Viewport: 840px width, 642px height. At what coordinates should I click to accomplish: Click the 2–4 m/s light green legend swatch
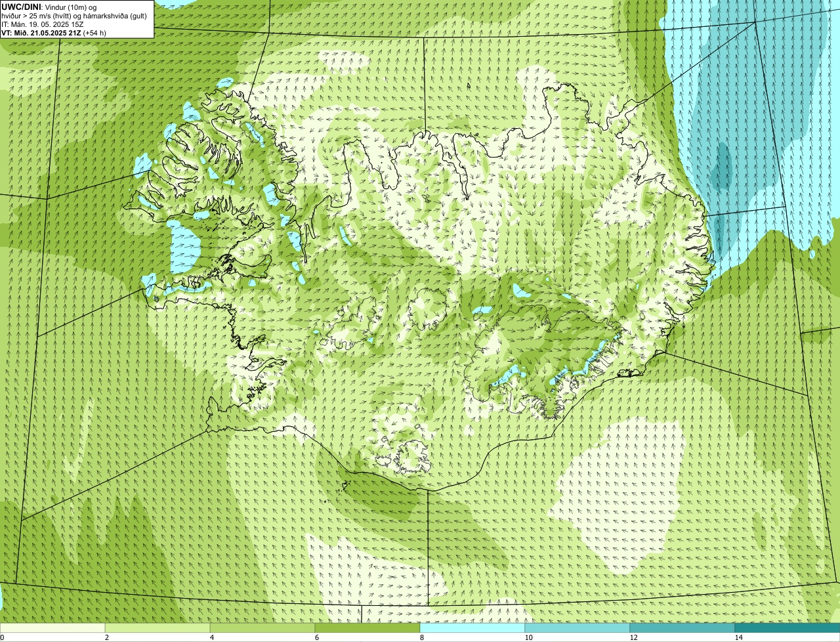157,628
